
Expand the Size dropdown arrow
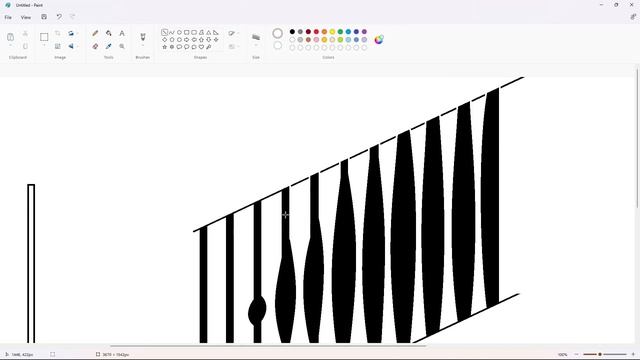pyautogui.click(x=256, y=46)
